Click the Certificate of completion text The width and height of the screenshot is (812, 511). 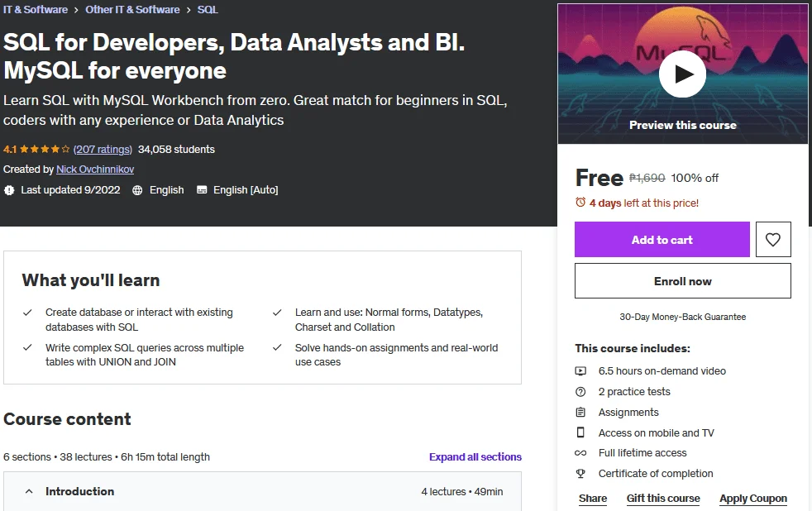(x=656, y=473)
